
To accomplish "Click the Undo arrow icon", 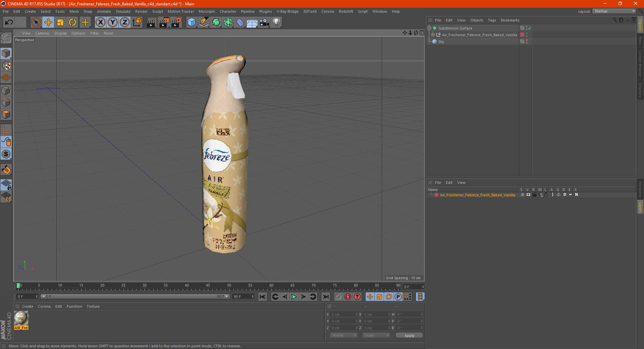I will [9, 22].
